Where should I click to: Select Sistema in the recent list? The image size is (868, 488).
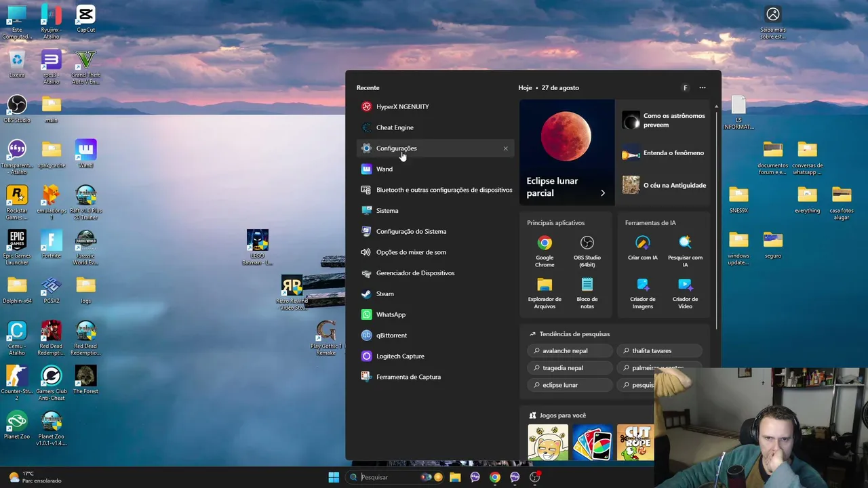click(435, 211)
